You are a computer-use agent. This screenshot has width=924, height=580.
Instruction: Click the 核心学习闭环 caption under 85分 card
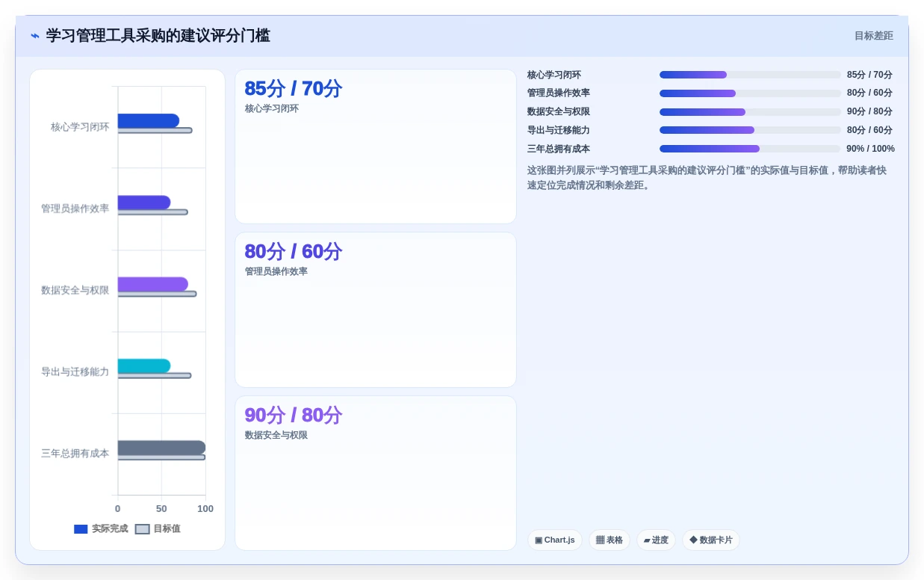pyautogui.click(x=272, y=108)
